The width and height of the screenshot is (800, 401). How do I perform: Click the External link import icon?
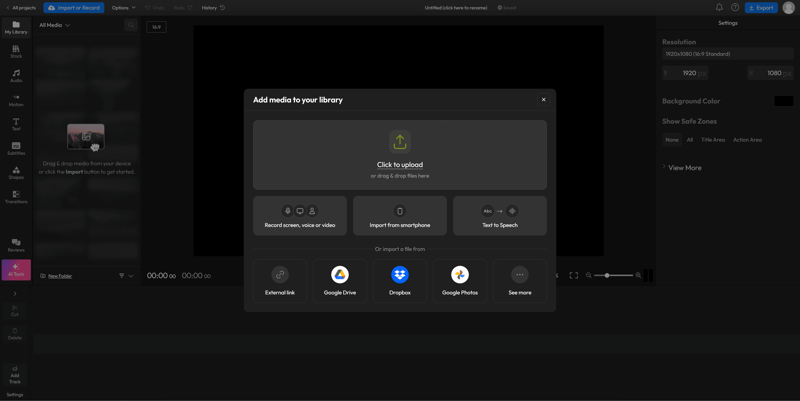coord(280,275)
